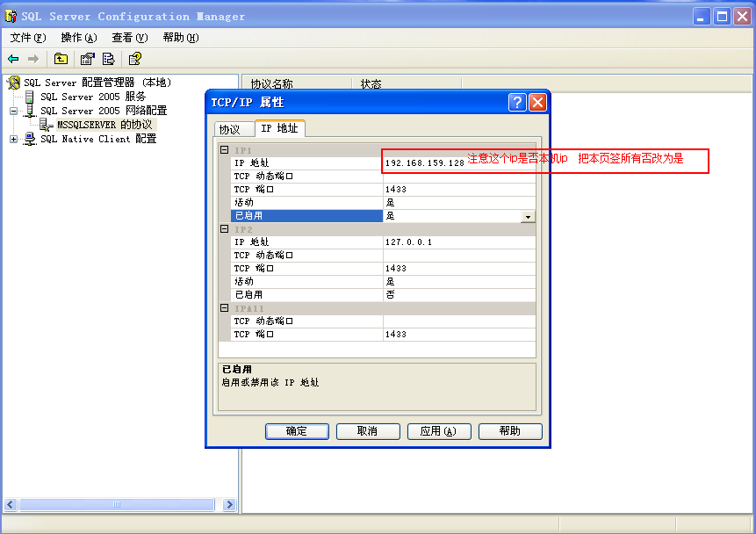Minimize the SQL Server Configuration Manager window

[x=701, y=17]
